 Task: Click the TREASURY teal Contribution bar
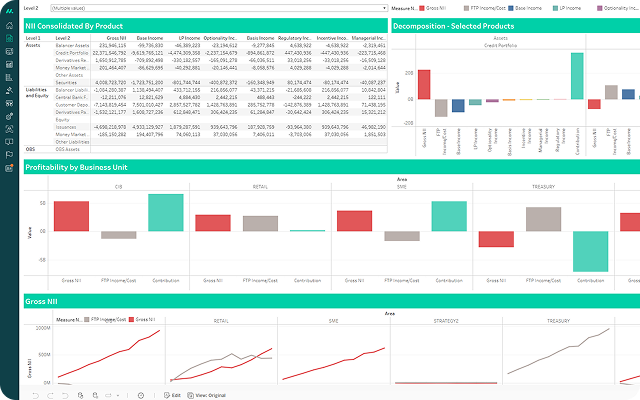pyautogui.click(x=591, y=251)
